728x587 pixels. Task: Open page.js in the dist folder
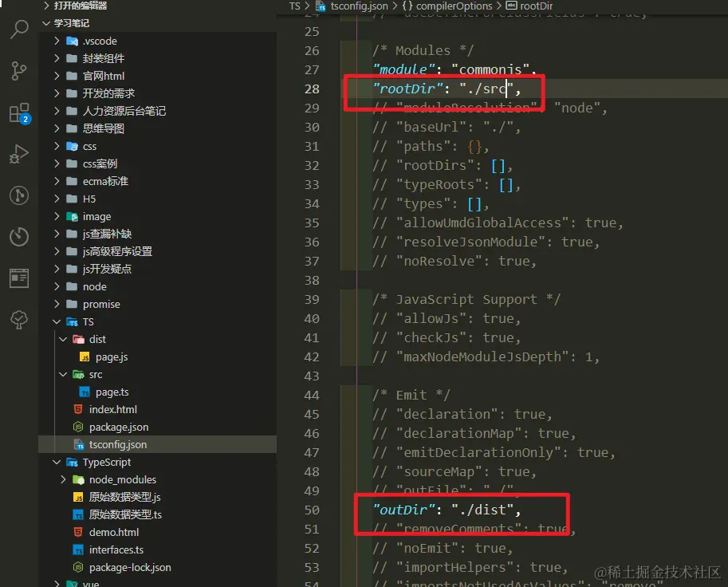click(x=112, y=357)
